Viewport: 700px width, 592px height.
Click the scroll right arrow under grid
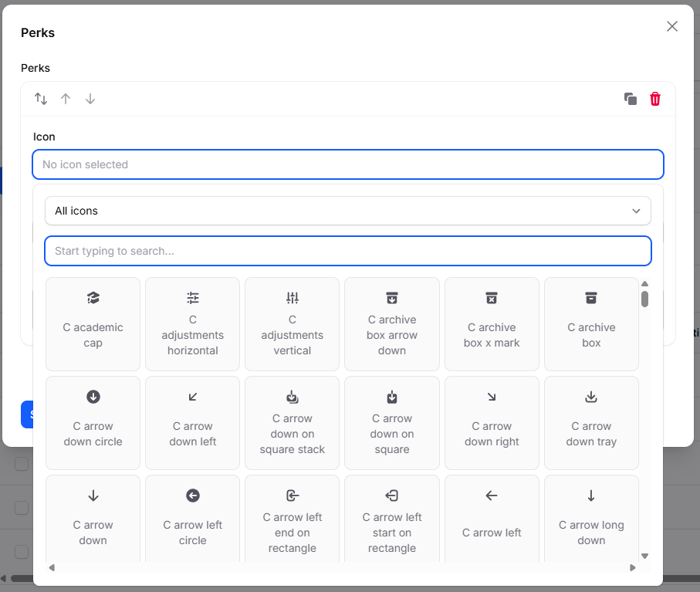(633, 568)
